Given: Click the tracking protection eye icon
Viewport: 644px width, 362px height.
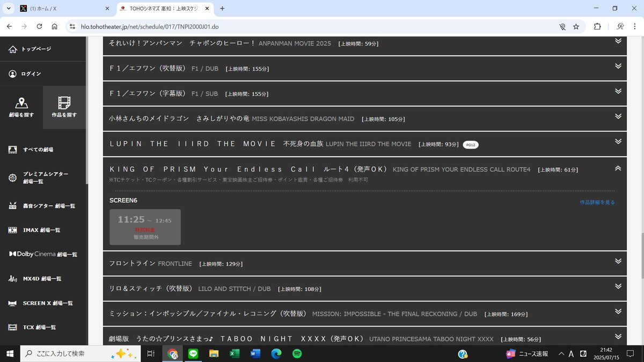Looking at the screenshot, I should tap(562, 26).
